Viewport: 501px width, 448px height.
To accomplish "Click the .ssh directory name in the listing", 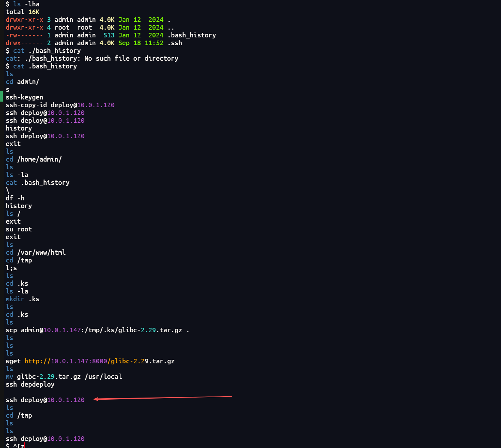I will pos(175,43).
